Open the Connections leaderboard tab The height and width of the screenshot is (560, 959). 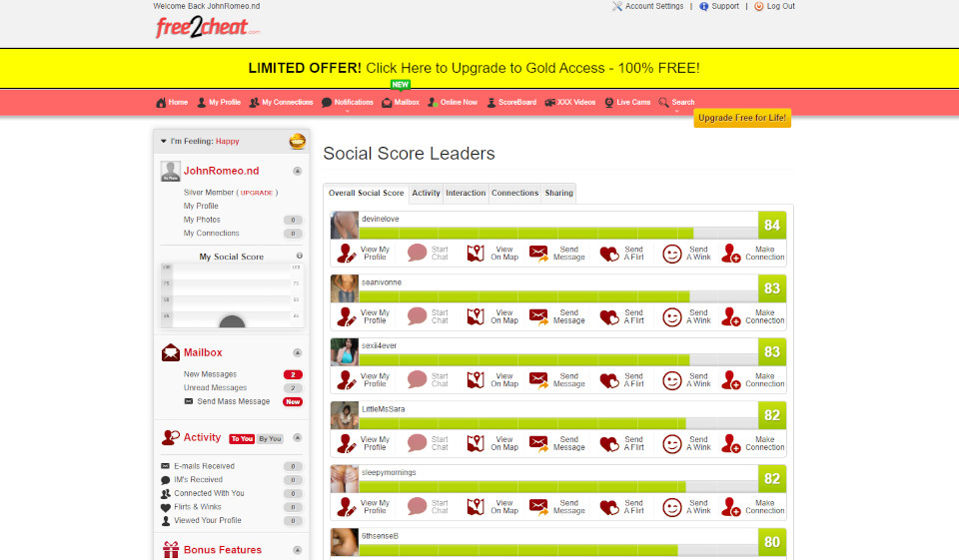(514, 194)
